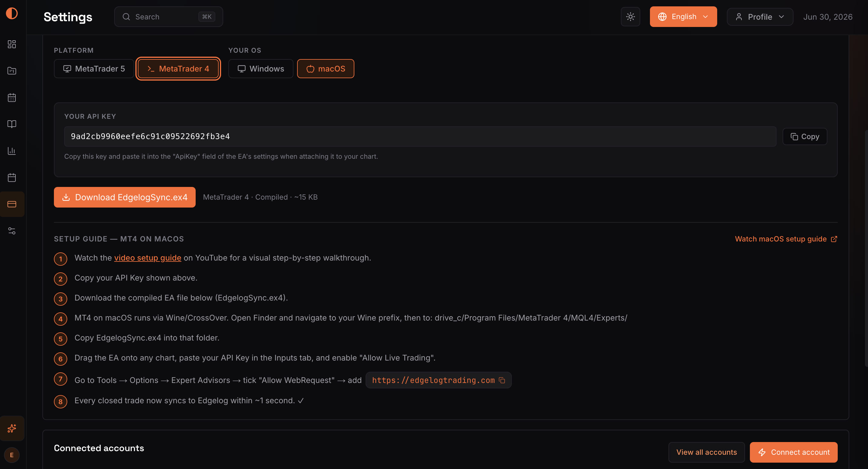Open the dashboard grid icon in sidebar
This screenshot has height=469, width=868.
[x=12, y=44]
